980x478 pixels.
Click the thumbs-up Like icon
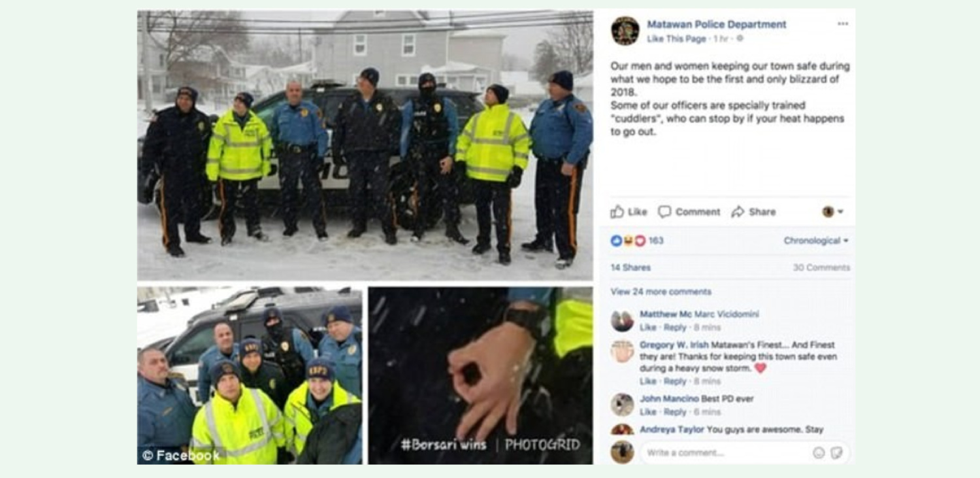[x=617, y=212]
